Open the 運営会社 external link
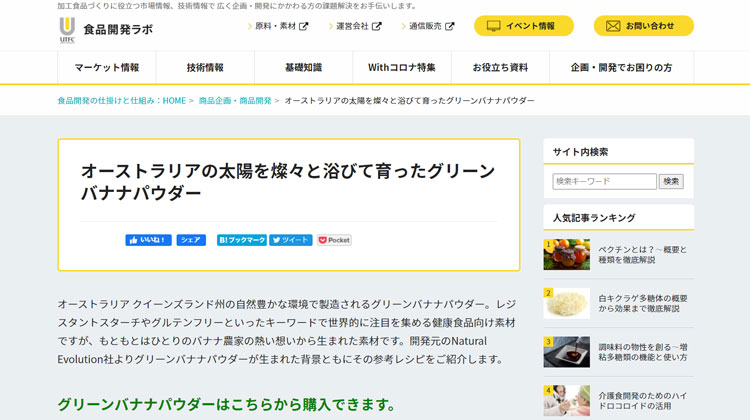 click(356, 27)
